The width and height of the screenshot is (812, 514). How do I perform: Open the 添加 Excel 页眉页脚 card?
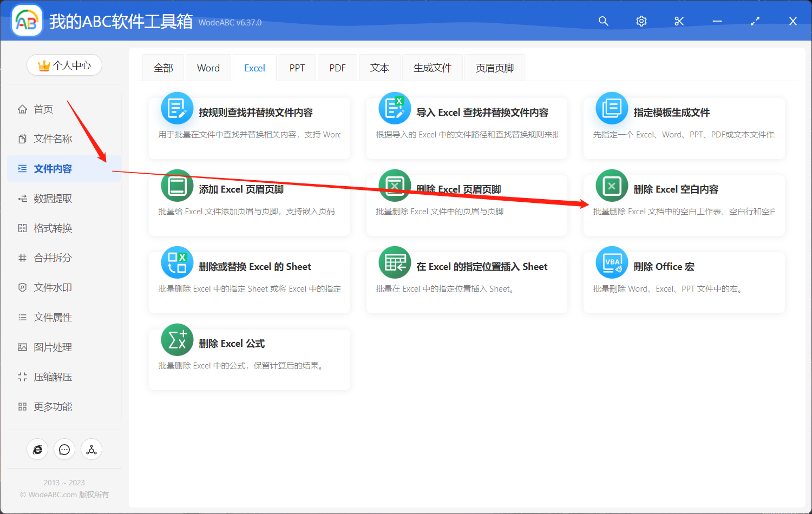click(x=250, y=205)
